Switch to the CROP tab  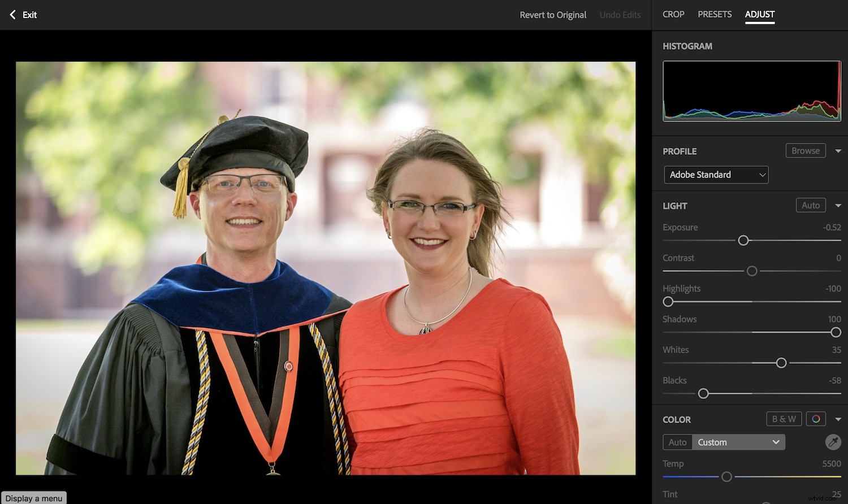point(673,14)
